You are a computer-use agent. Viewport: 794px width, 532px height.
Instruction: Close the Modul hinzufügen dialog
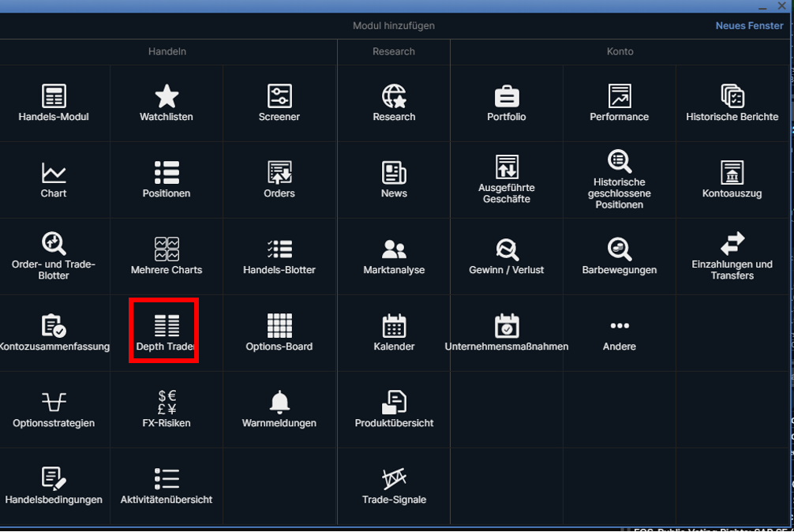coord(781,6)
